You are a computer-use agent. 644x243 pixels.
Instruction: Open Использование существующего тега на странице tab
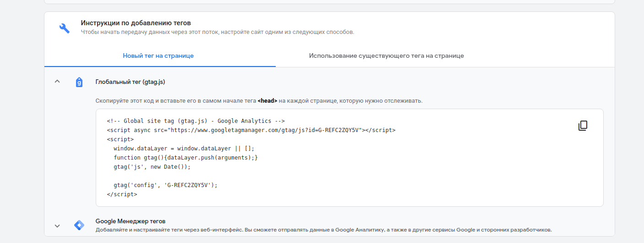click(386, 55)
